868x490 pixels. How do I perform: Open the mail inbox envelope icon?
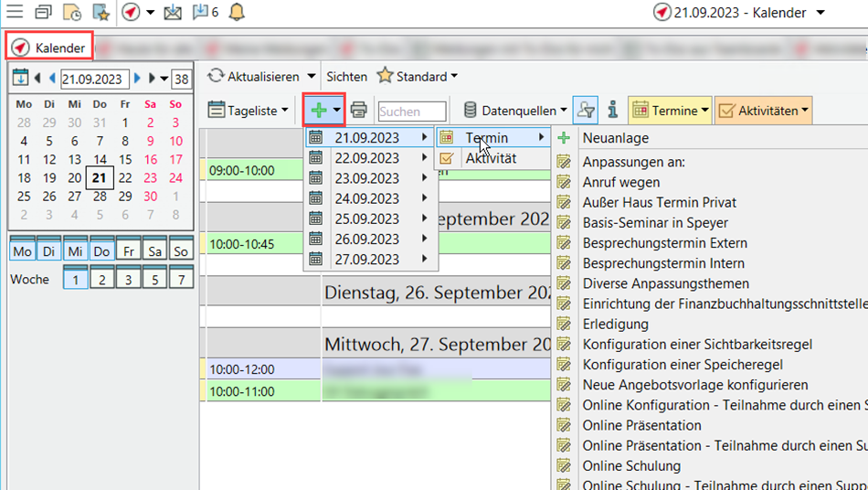click(x=173, y=13)
